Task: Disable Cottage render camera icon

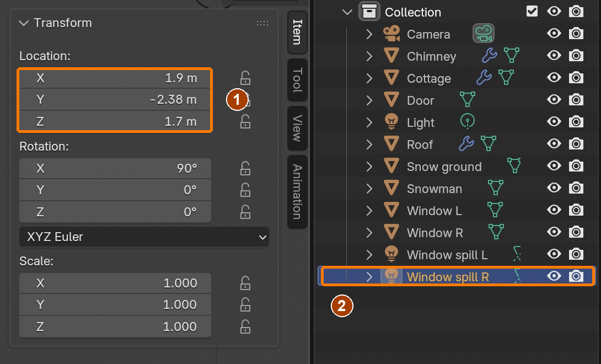Action: tap(576, 78)
